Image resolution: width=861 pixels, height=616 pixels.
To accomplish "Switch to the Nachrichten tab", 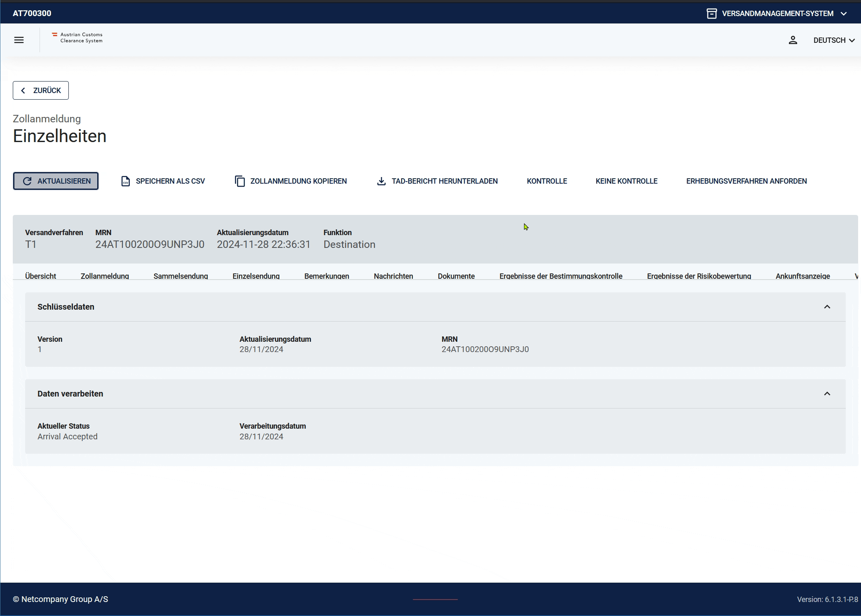I will pos(393,276).
